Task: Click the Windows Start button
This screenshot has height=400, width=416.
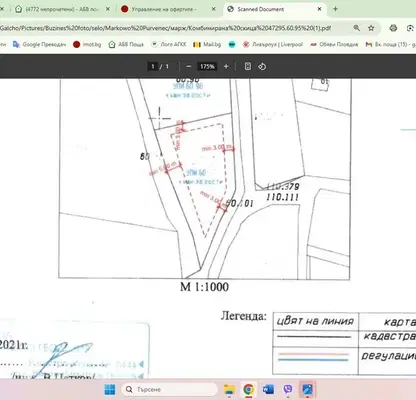Action: pyautogui.click(x=110, y=389)
